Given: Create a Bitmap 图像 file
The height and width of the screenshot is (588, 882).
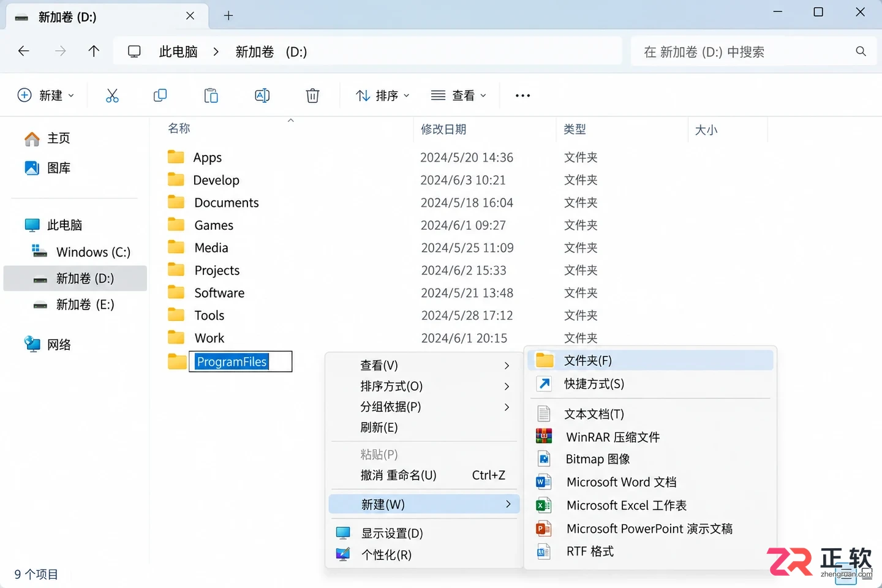Looking at the screenshot, I should pos(650,459).
